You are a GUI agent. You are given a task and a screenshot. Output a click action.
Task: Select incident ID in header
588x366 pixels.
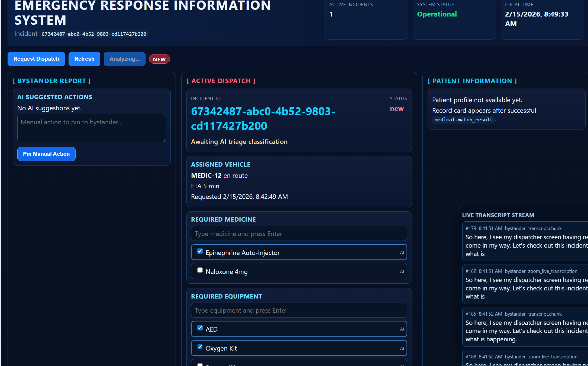coord(94,34)
